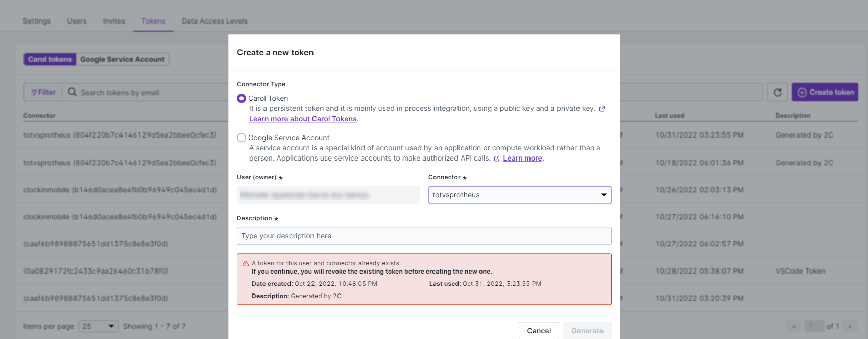Screen dimensions: 868x339
Task: Select the Carol tokens segment button
Action: (50, 59)
